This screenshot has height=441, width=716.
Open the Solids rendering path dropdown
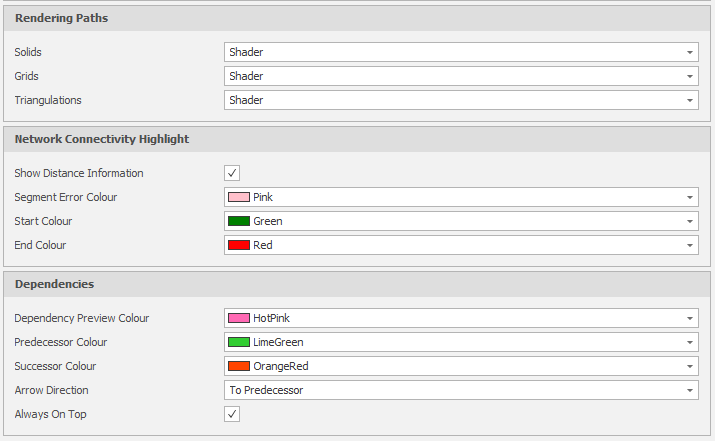461,52
